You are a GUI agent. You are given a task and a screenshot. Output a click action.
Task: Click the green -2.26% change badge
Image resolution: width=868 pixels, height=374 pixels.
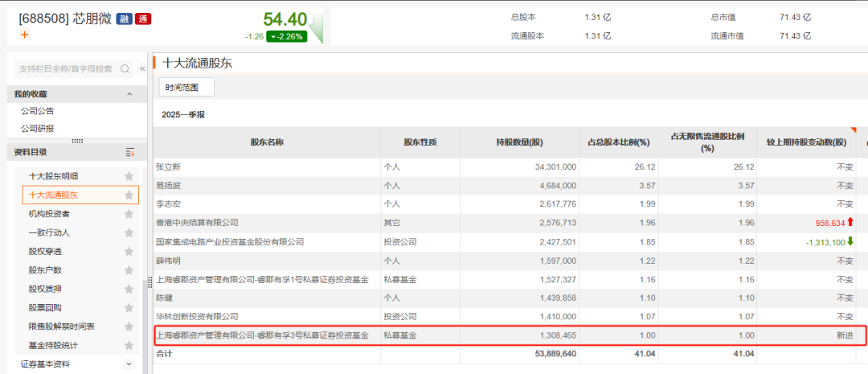[x=286, y=36]
